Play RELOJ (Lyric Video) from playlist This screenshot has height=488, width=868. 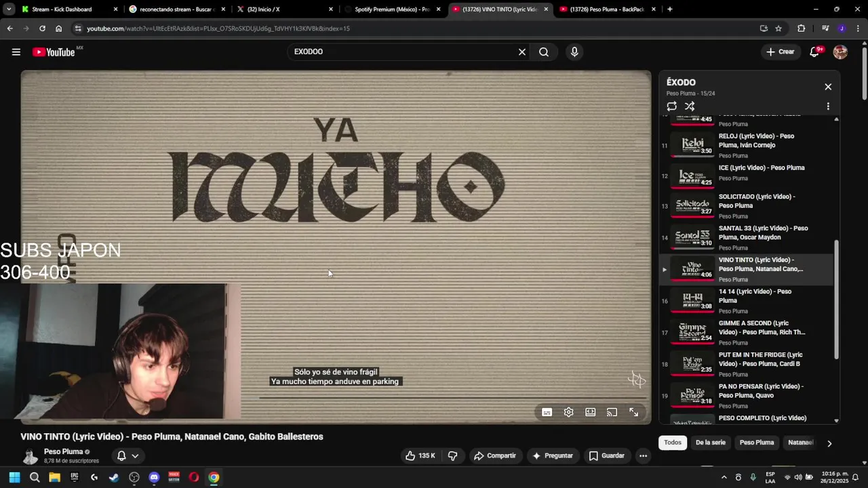(x=746, y=145)
